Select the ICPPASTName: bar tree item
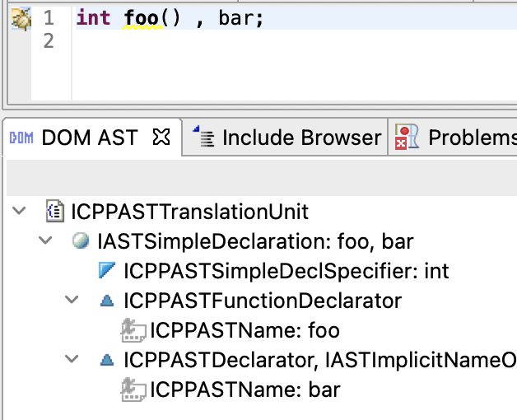 (245, 390)
